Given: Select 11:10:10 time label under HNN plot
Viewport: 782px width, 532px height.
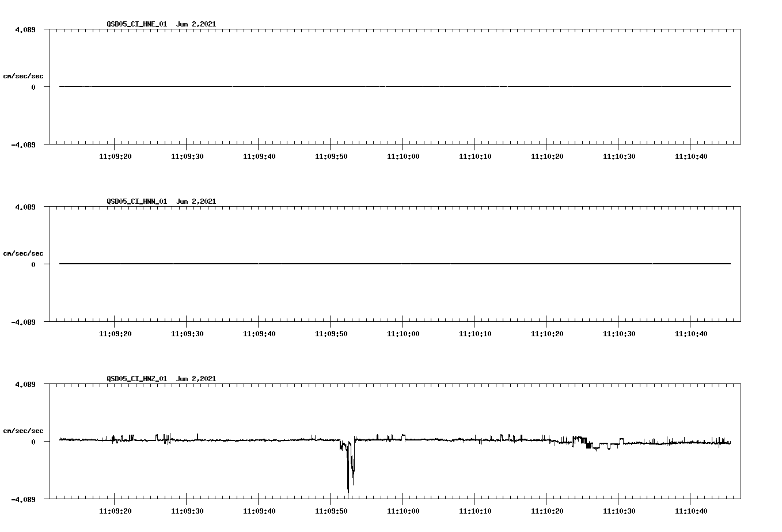Looking at the screenshot, I should point(475,333).
